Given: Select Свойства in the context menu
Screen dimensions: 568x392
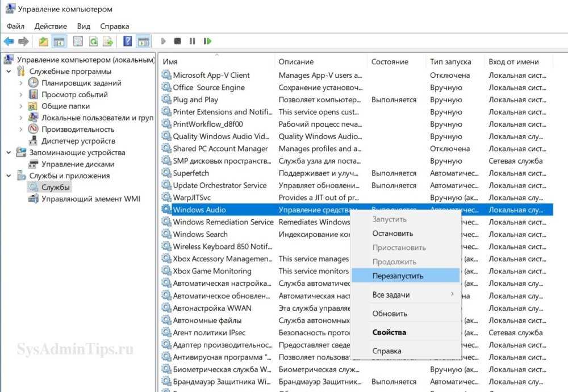Looking at the screenshot, I should [x=389, y=332].
